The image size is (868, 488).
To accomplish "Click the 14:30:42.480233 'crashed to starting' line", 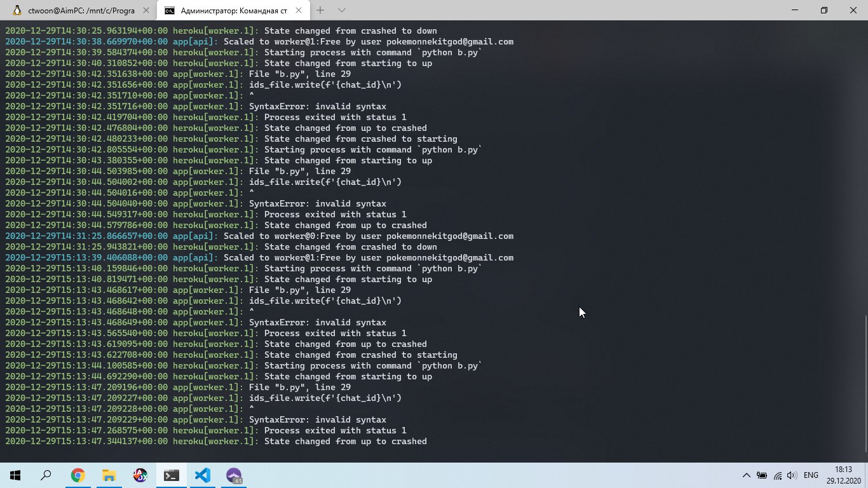I will click(231, 139).
